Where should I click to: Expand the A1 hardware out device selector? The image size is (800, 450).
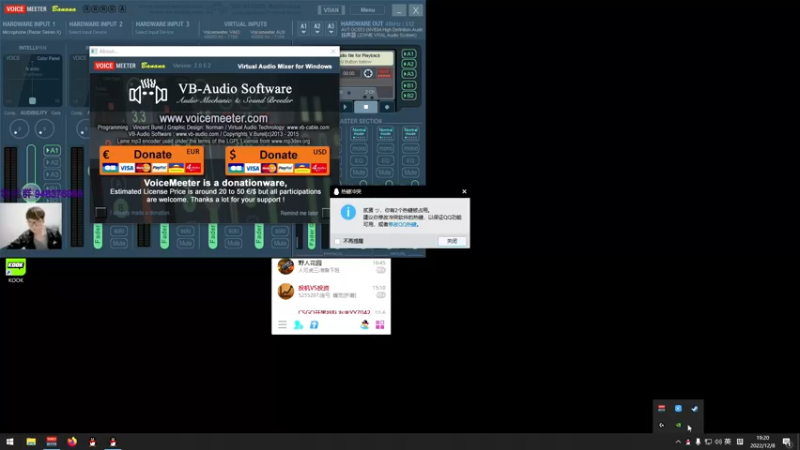point(304,28)
